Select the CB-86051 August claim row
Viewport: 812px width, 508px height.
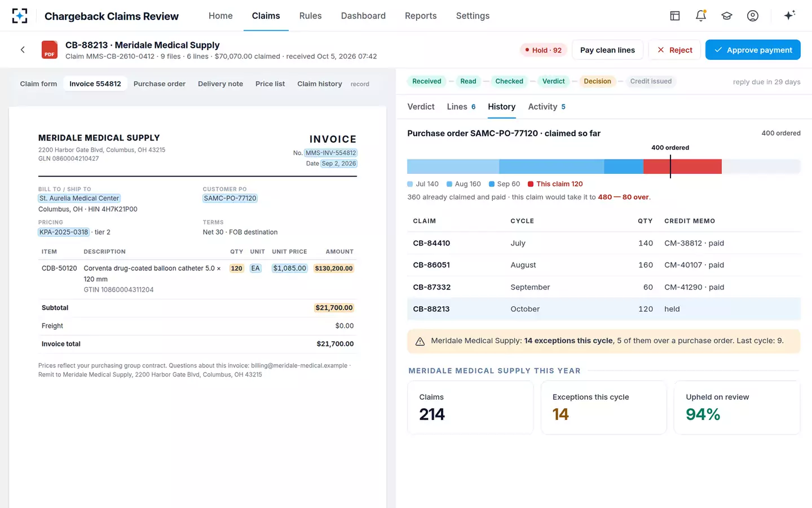[604, 265]
